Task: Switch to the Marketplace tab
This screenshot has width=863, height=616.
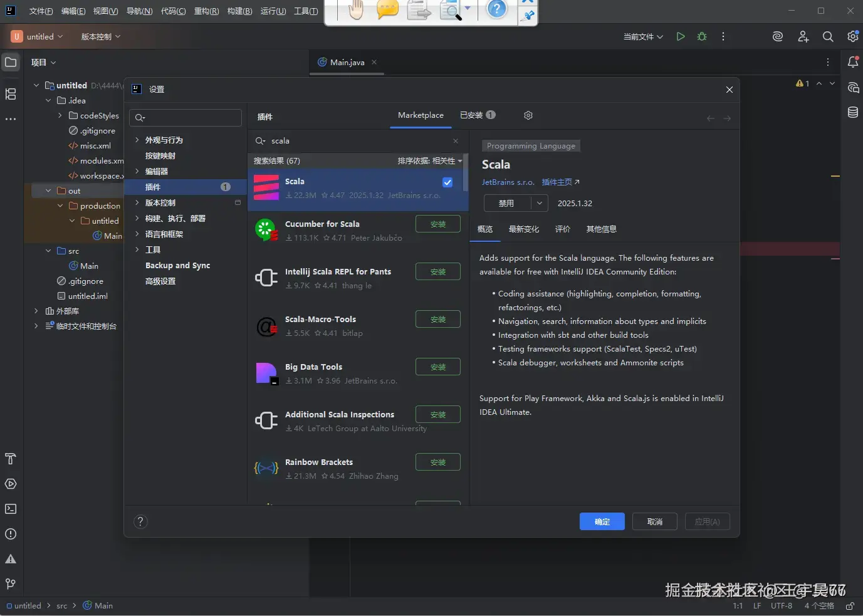Action: (x=421, y=115)
